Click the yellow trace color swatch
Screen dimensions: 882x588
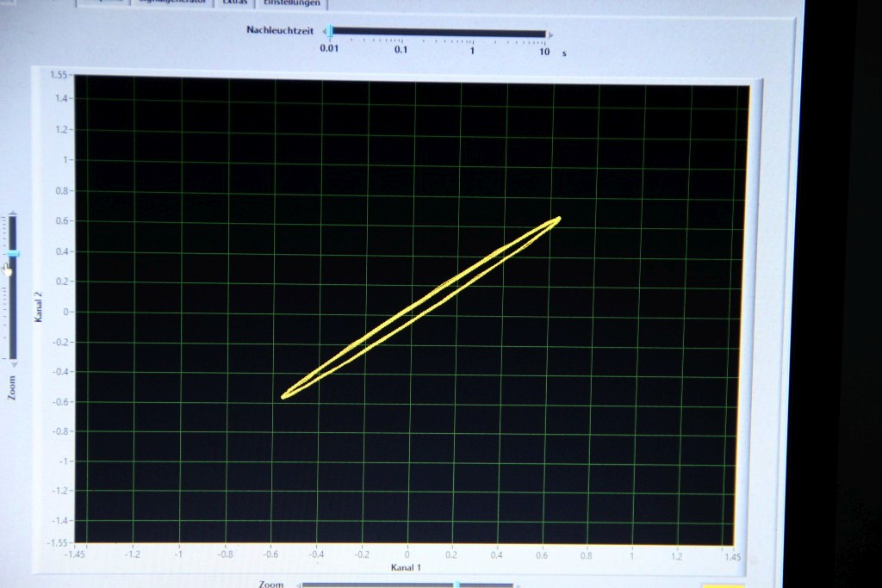(x=722, y=585)
